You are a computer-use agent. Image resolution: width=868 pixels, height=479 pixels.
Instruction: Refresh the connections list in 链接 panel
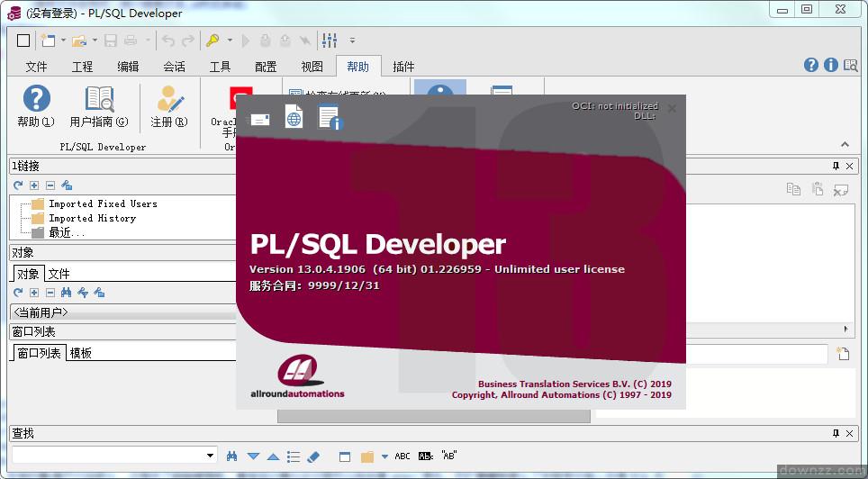click(18, 185)
